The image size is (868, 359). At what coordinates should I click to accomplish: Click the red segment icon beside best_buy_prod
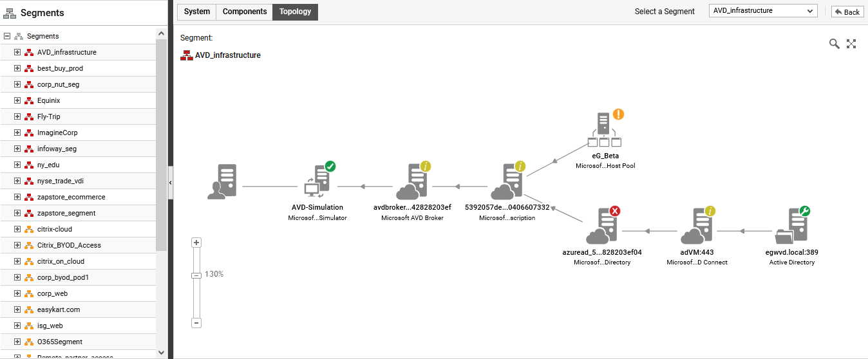click(28, 68)
